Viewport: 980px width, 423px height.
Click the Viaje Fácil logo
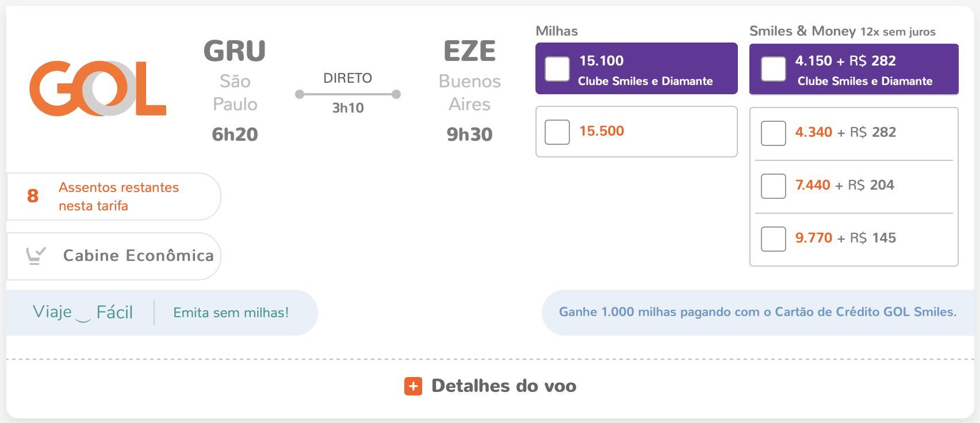tap(83, 312)
